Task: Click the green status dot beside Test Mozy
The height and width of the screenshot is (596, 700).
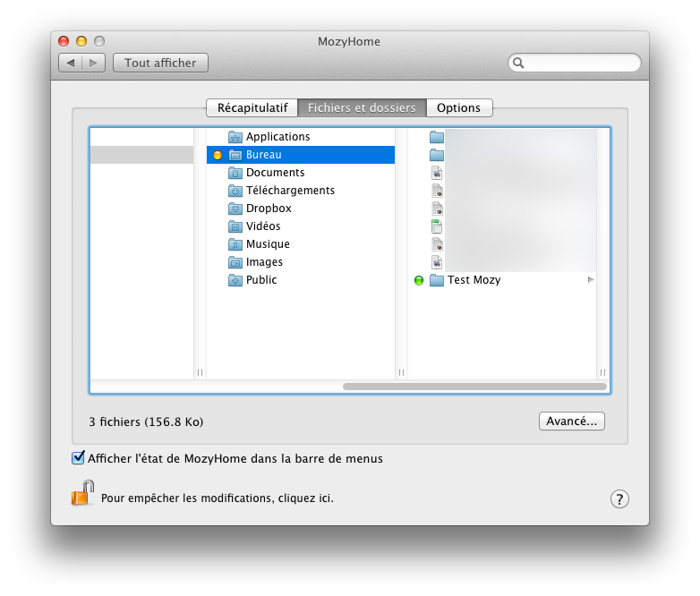Action: pos(419,280)
